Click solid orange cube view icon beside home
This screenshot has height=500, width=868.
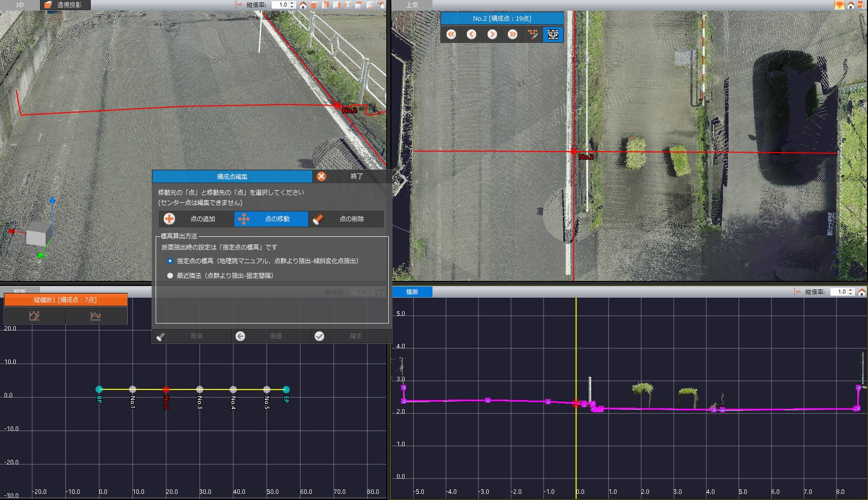(x=314, y=5)
